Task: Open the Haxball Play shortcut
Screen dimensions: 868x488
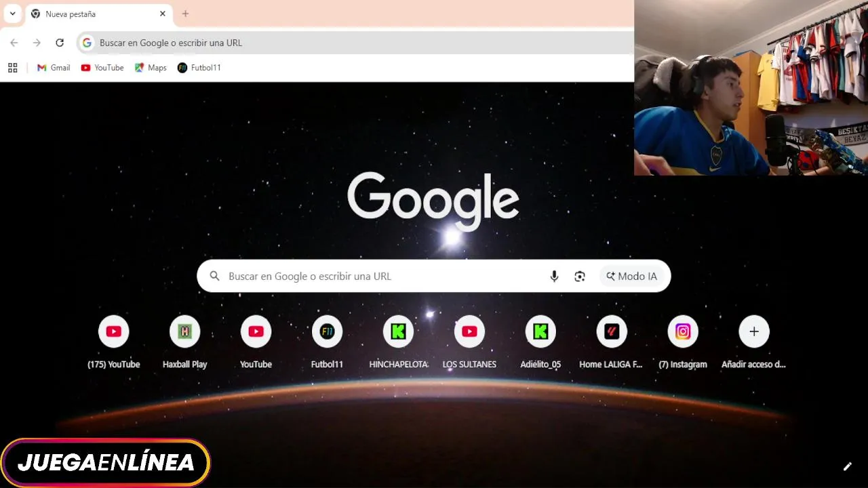Action: (x=185, y=342)
